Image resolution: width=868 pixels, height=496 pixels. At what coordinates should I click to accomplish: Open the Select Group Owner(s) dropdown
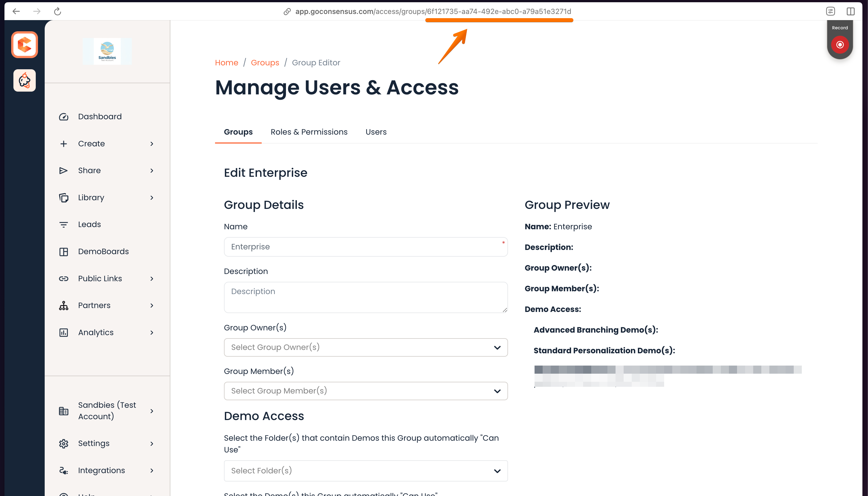click(x=366, y=347)
